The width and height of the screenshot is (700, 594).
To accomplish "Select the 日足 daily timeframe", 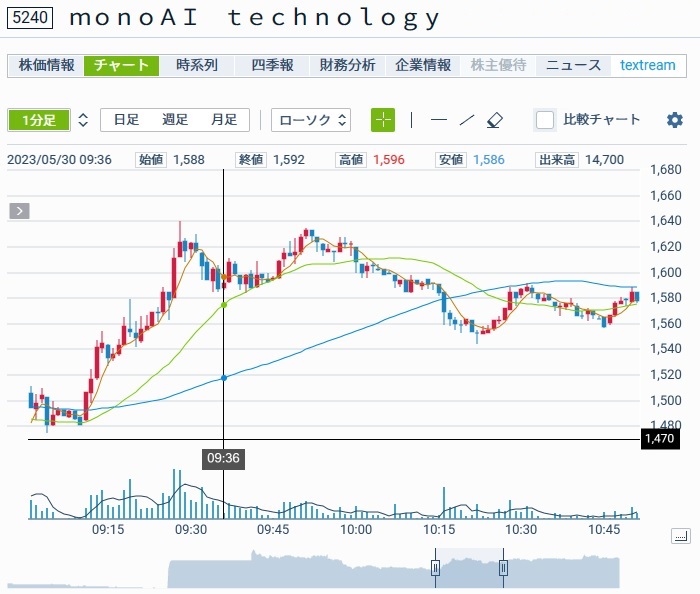I will [126, 120].
